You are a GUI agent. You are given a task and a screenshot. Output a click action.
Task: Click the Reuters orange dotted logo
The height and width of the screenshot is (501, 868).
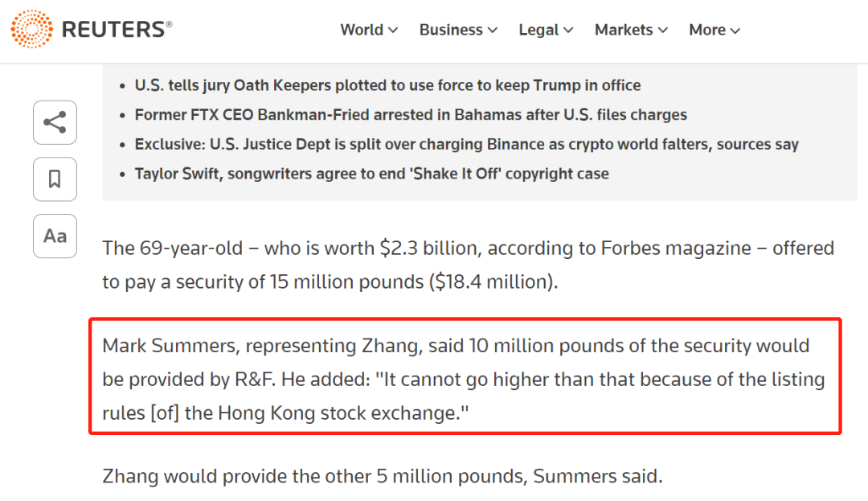[31, 29]
